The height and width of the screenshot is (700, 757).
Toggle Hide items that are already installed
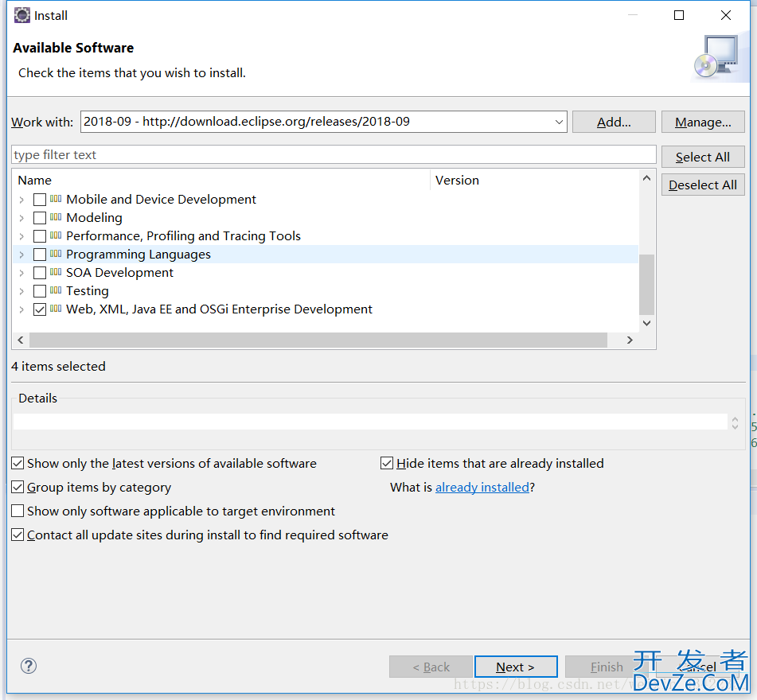coord(387,463)
